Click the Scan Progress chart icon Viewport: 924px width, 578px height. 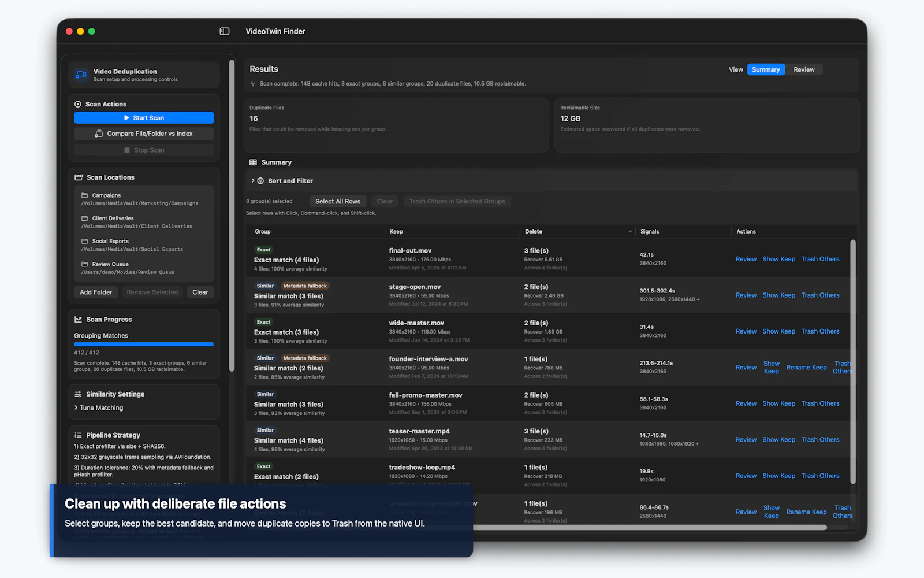(78, 319)
